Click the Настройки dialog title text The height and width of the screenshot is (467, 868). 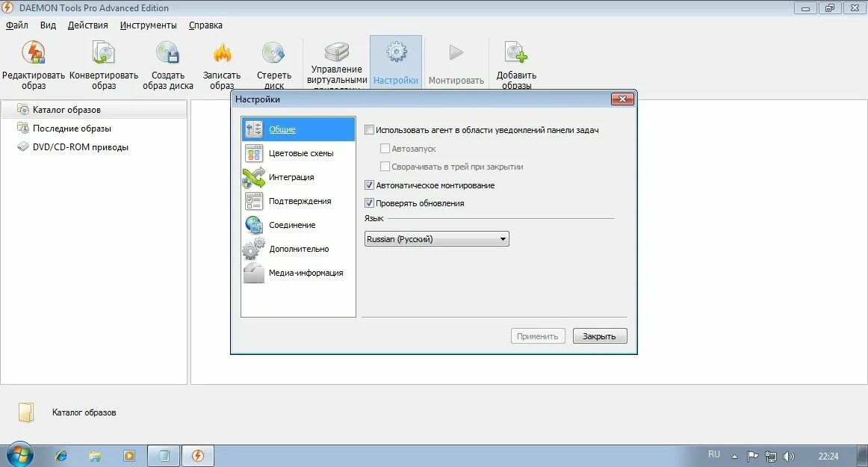pos(258,99)
